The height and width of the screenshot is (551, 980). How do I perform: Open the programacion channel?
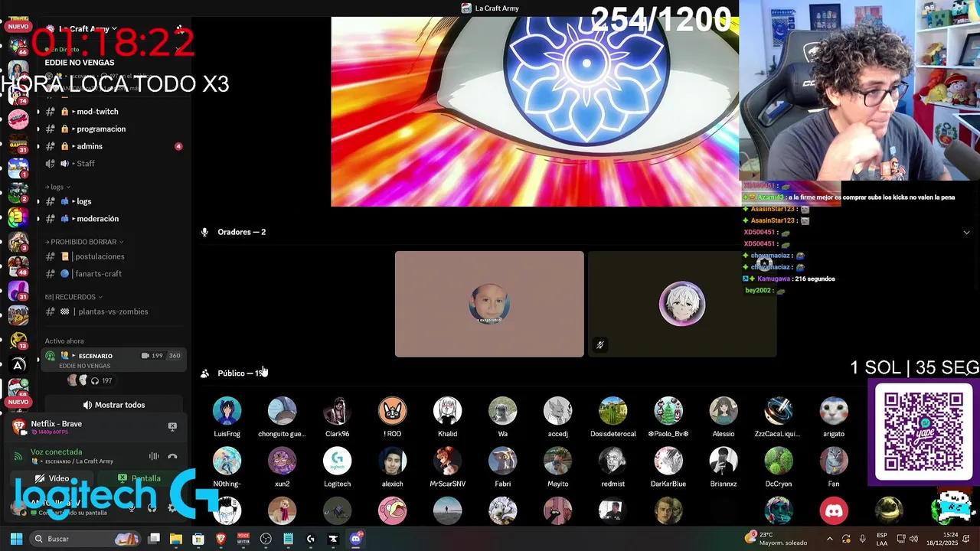coord(113,129)
